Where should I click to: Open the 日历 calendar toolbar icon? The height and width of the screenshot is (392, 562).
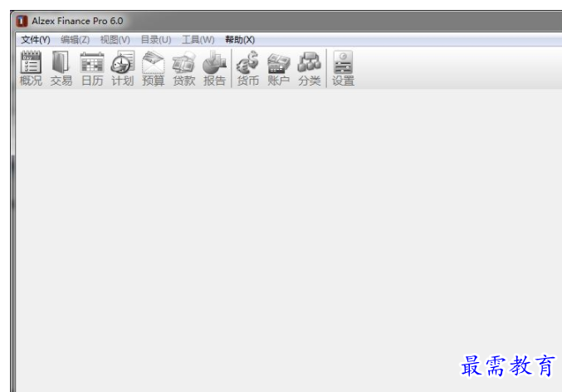(x=92, y=68)
